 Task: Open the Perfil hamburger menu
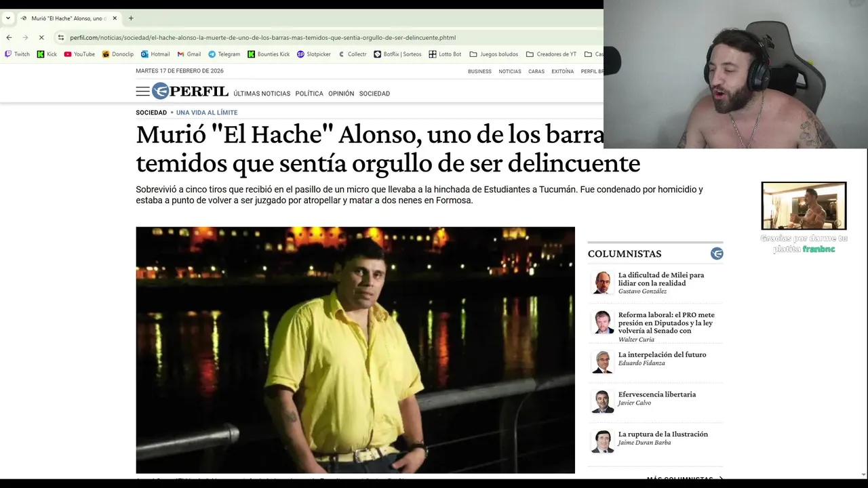[142, 91]
